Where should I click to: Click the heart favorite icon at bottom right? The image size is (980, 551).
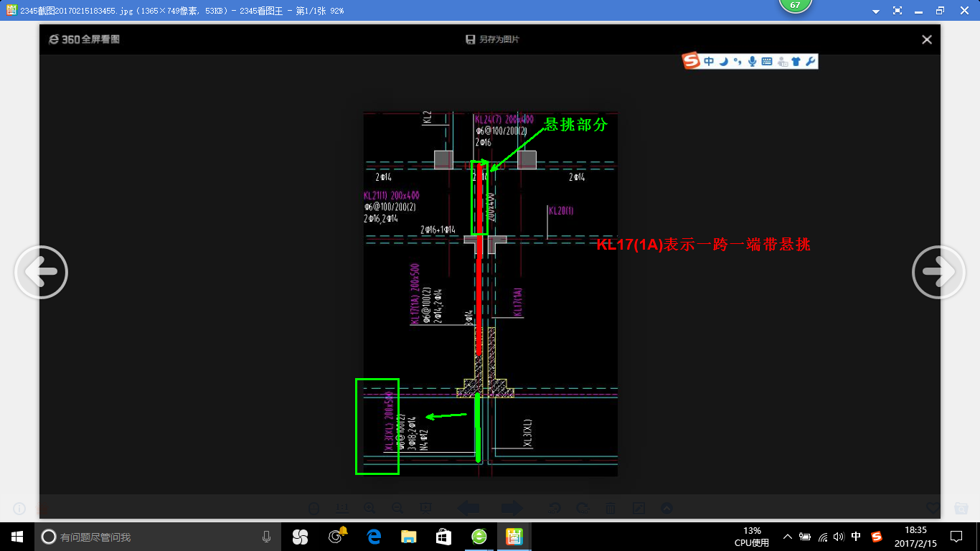tap(933, 508)
